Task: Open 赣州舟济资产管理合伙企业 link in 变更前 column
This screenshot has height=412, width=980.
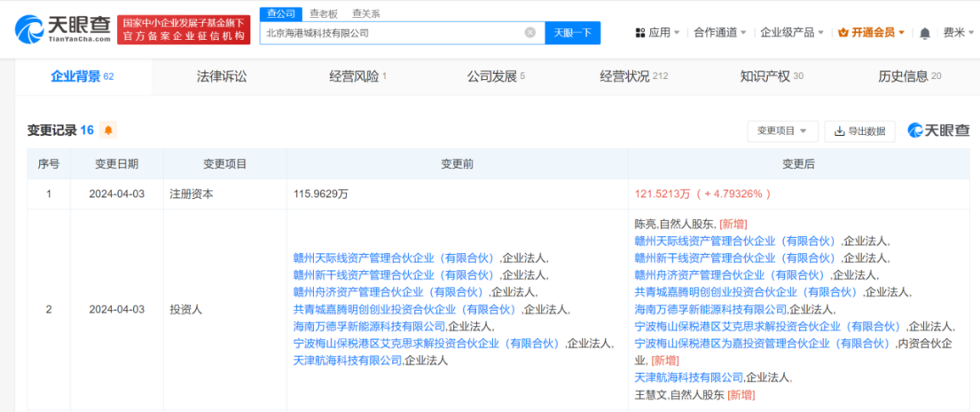Action: coord(388,291)
